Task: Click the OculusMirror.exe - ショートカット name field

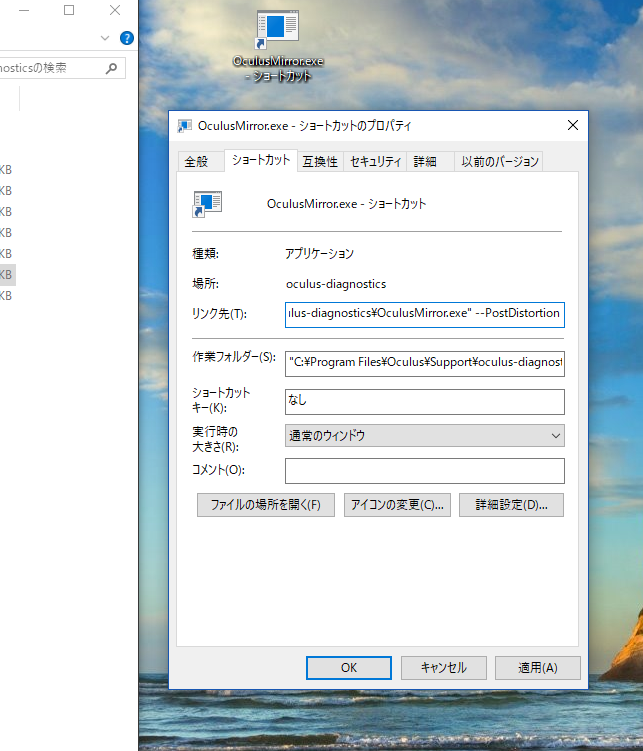Action: [346, 204]
